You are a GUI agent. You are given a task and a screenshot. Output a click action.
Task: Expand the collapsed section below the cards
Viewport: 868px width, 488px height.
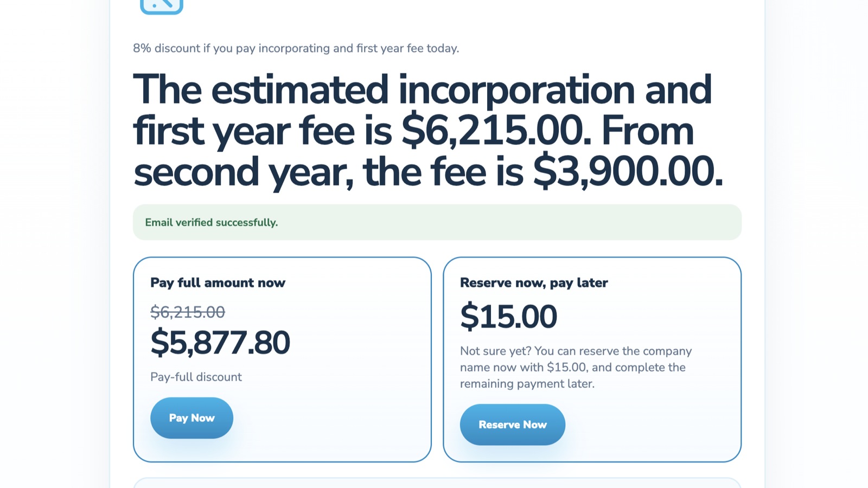(x=437, y=484)
